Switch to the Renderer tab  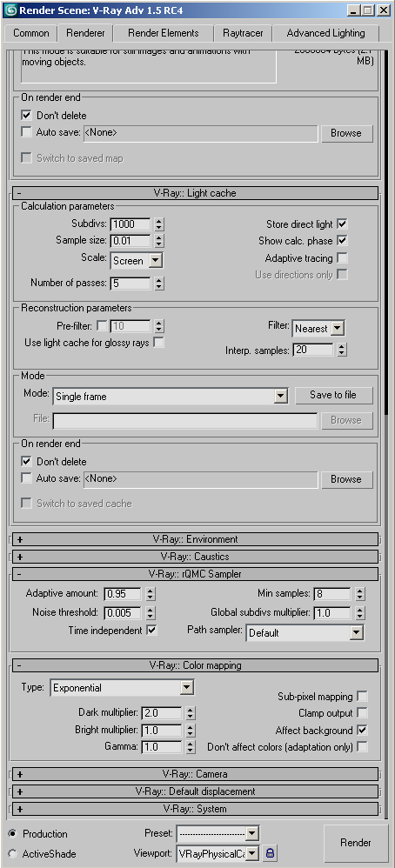click(85, 33)
